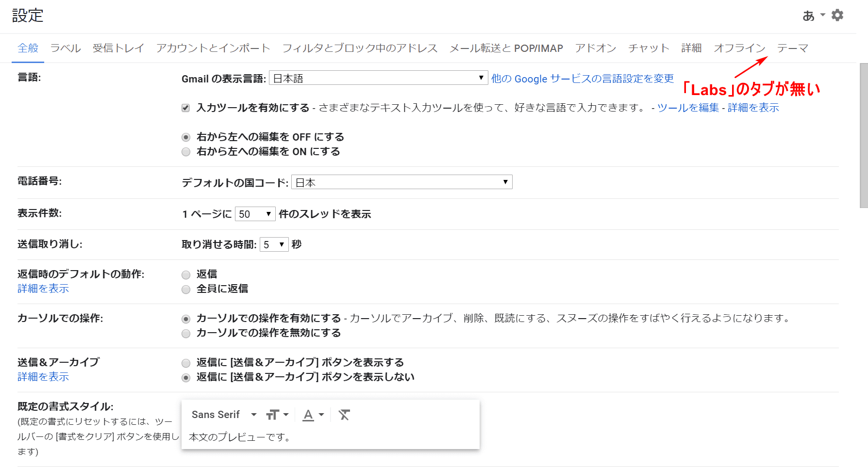Image resolution: width=868 pixels, height=467 pixels.
Task: Open the Gmail display language dropdown
Action: coord(378,78)
